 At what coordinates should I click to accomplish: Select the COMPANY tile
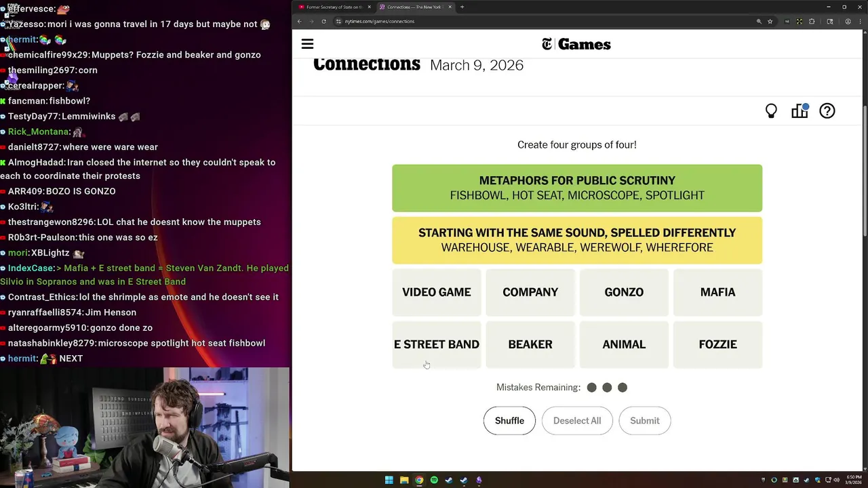point(530,292)
